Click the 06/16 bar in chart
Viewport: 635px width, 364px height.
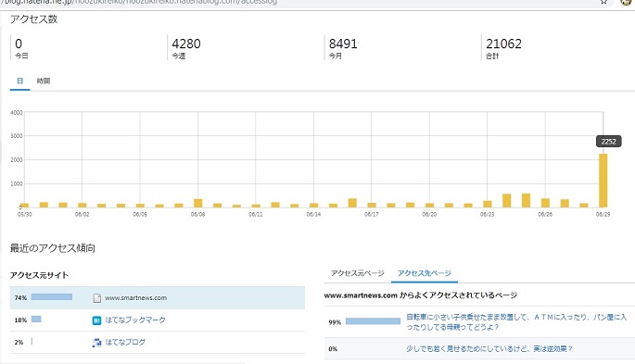pyautogui.click(x=352, y=203)
